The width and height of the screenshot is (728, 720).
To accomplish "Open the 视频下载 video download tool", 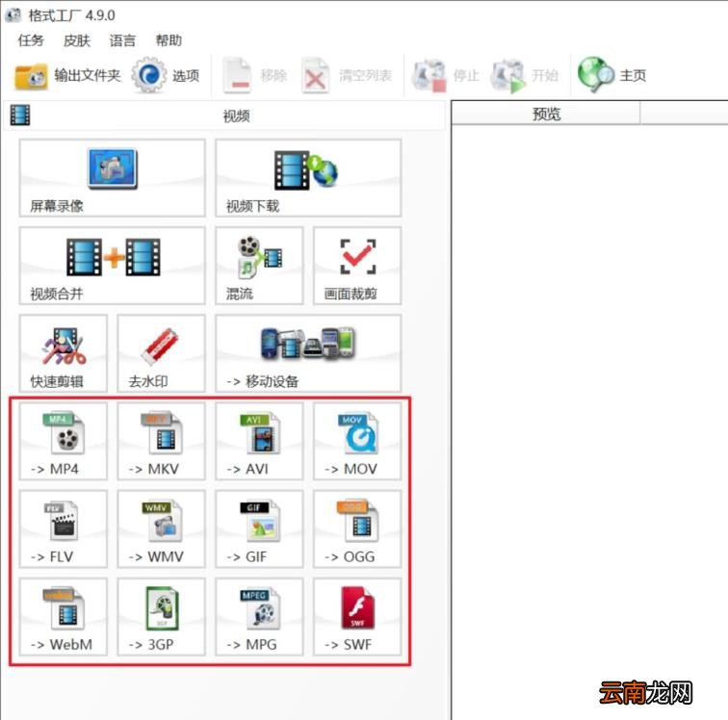I will pyautogui.click(x=308, y=178).
